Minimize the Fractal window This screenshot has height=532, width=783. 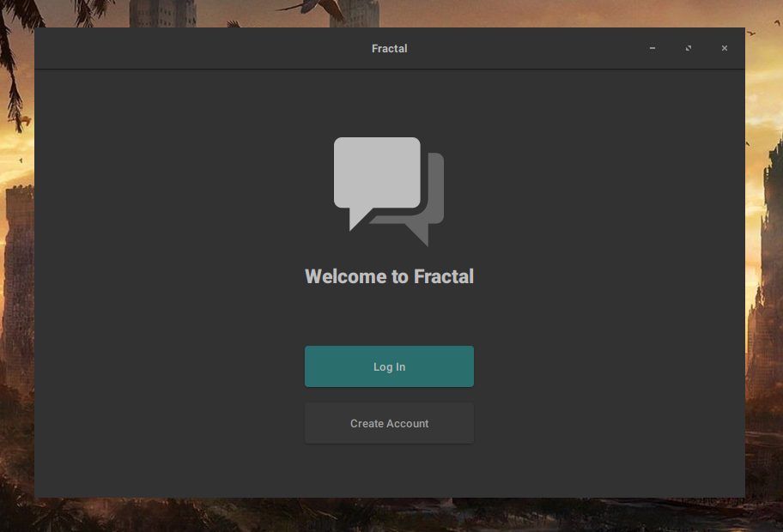coord(652,48)
